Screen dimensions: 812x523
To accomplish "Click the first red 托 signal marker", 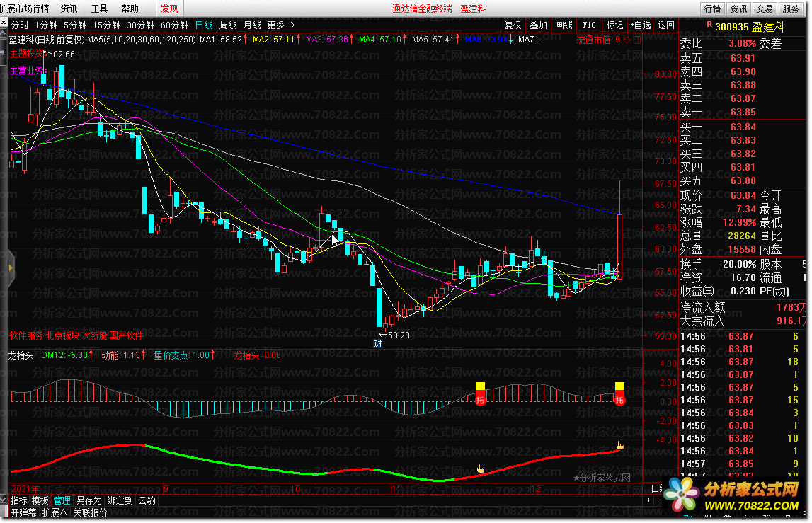I will coord(480,399).
